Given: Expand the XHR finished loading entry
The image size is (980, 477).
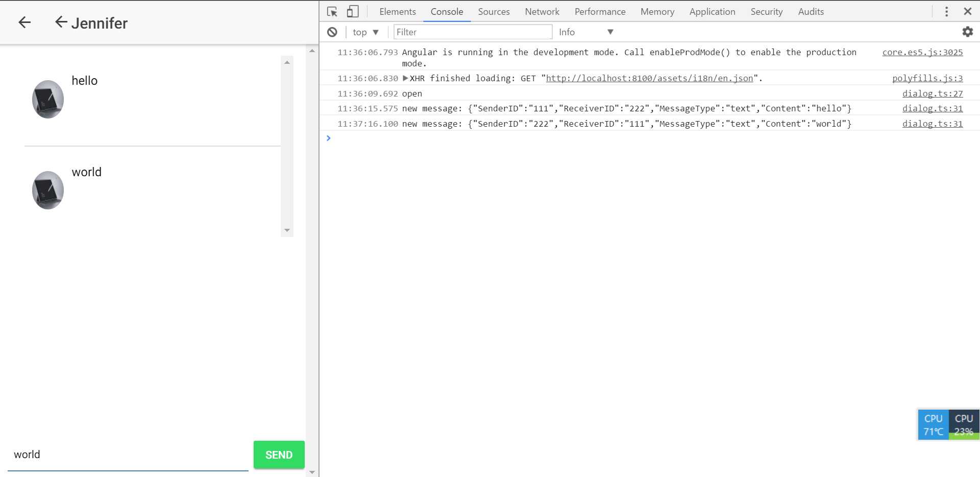Looking at the screenshot, I should [405, 78].
